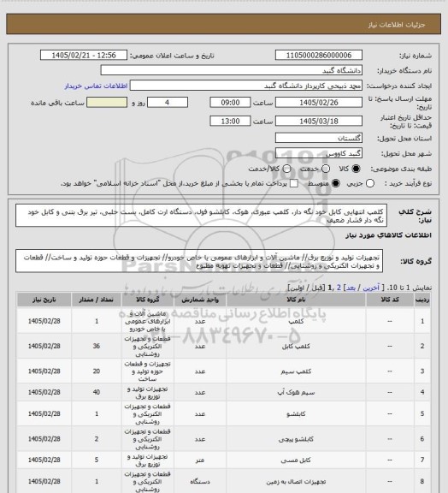Click the واحد شمارش column header
The width and height of the screenshot is (448, 493).
coord(200,300)
